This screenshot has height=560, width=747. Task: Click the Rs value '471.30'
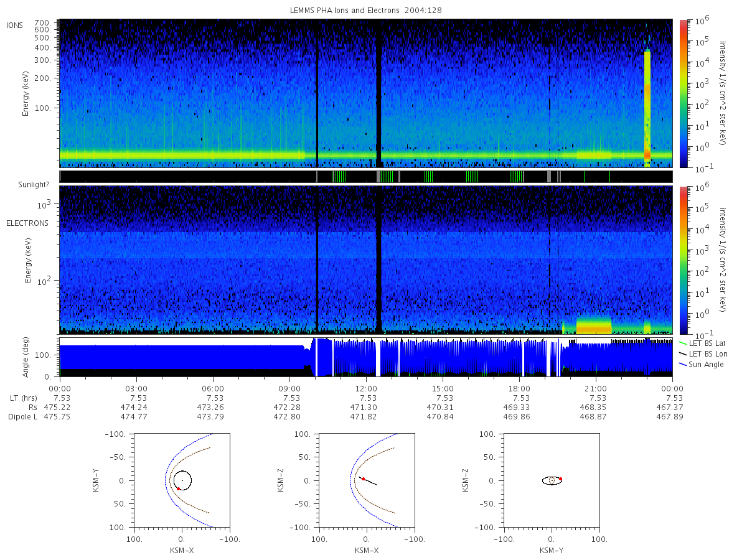362,408
